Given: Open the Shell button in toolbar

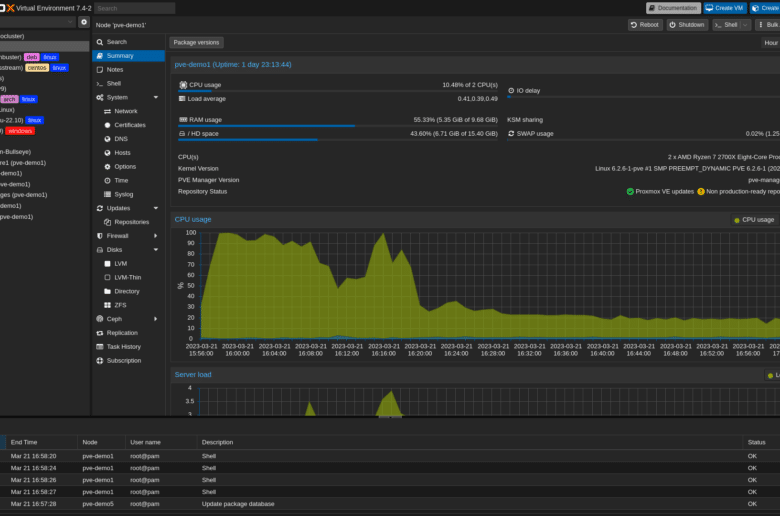Looking at the screenshot, I should pos(726,25).
